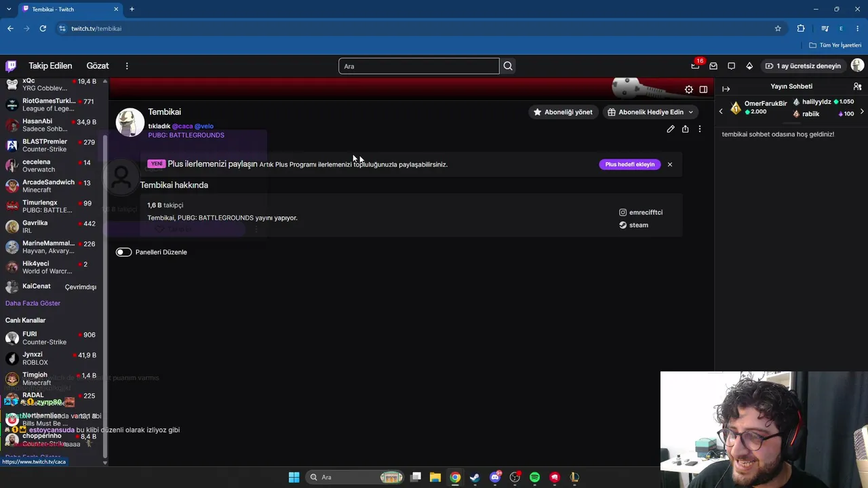Bookmark this page with the star icon
868x488 pixels.
[x=778, y=28]
